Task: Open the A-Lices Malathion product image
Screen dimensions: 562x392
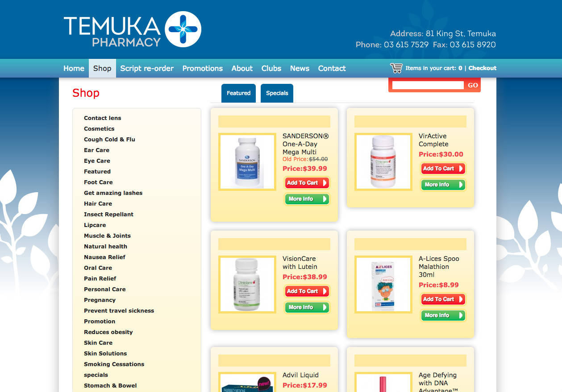Action: tap(383, 285)
